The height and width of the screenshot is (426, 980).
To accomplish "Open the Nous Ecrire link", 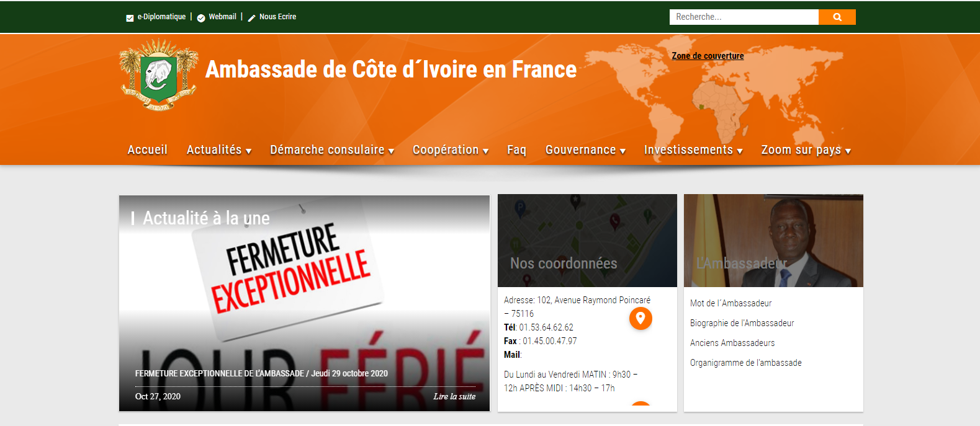I will (277, 17).
